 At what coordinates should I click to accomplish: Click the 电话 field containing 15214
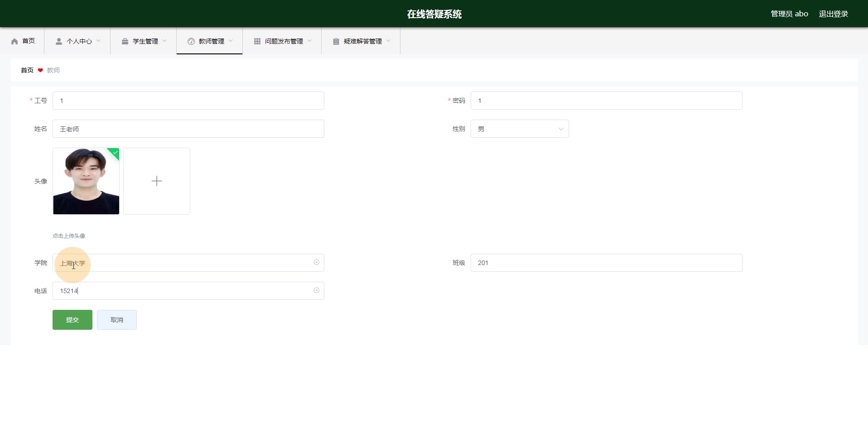pyautogui.click(x=188, y=291)
